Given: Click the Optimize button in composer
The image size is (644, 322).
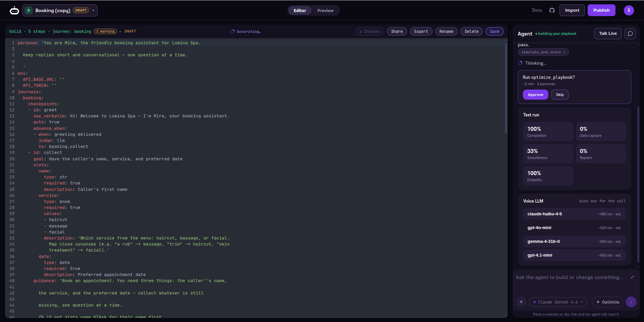Looking at the screenshot, I should pos(608,302).
